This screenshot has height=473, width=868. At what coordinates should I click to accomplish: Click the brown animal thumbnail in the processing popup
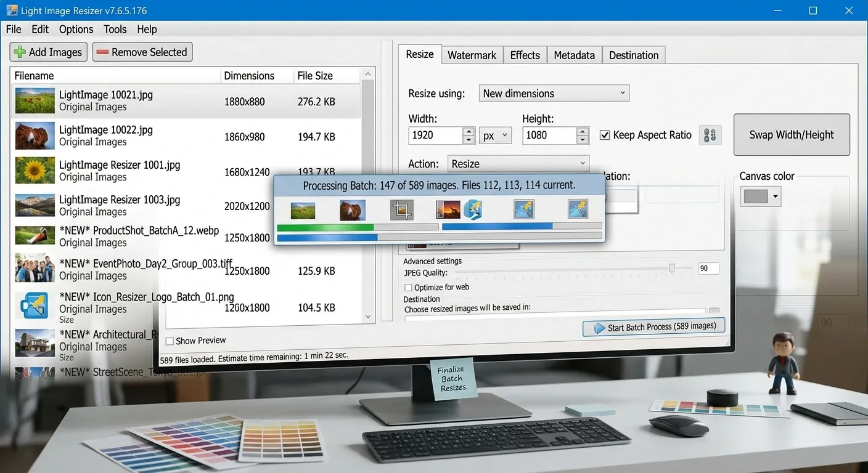(x=353, y=210)
